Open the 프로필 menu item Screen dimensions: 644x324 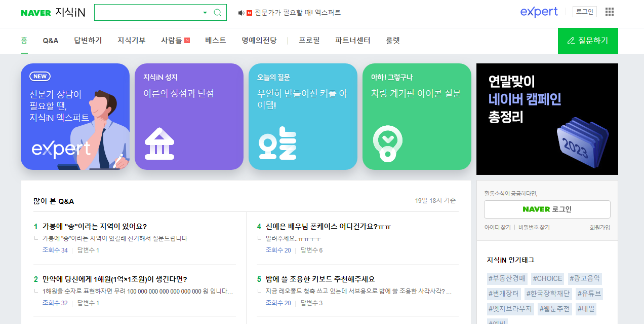[309, 41]
